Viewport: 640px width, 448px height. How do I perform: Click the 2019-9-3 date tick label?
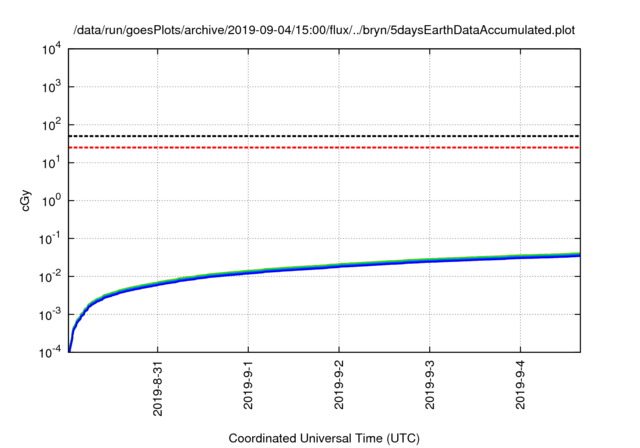coord(429,385)
